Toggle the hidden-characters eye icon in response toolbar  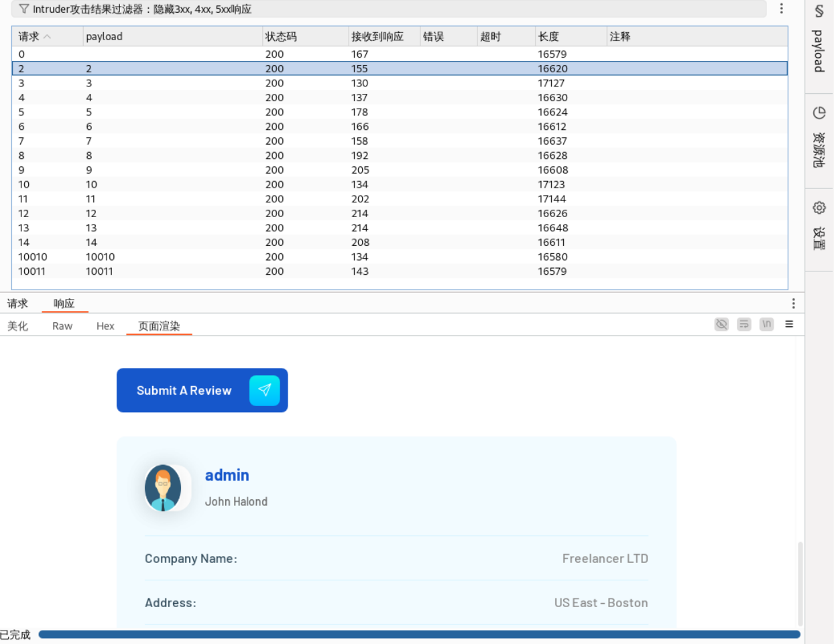[x=721, y=324]
